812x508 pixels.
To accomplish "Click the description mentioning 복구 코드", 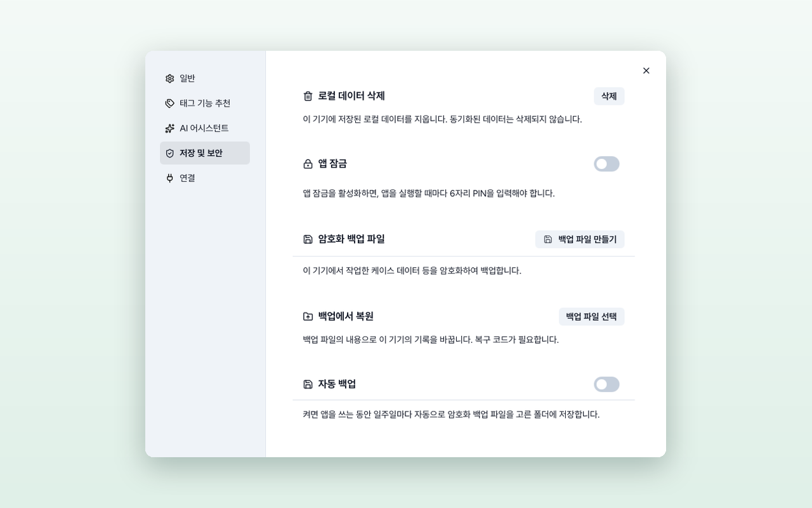I will tap(431, 340).
